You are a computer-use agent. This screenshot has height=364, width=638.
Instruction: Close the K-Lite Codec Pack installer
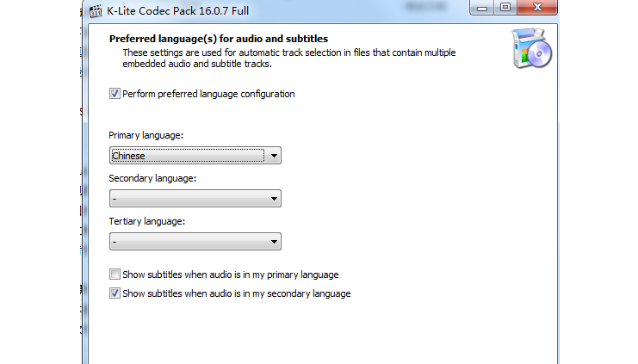click(537, 8)
